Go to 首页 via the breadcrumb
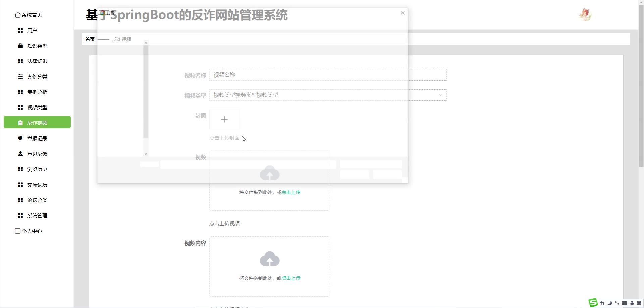This screenshot has width=644, height=308. tap(90, 39)
